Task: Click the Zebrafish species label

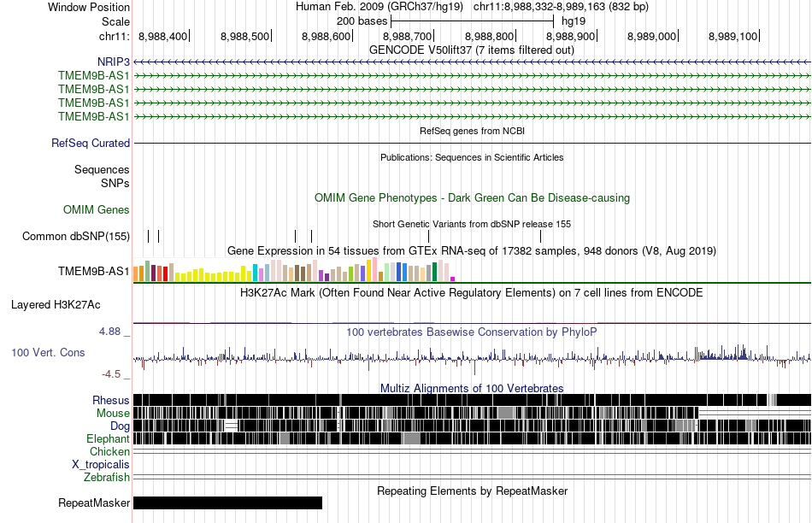Action: [x=107, y=477]
